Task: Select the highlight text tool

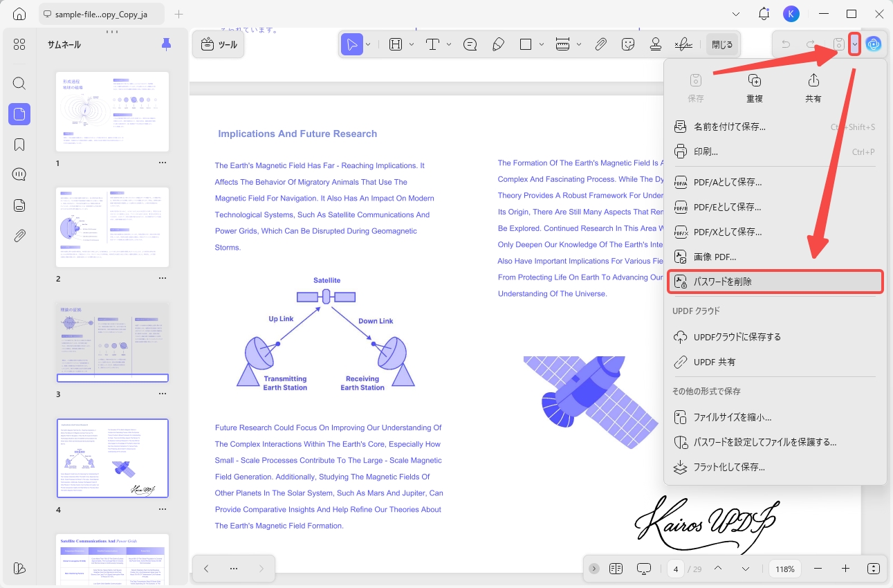Action: pos(396,44)
